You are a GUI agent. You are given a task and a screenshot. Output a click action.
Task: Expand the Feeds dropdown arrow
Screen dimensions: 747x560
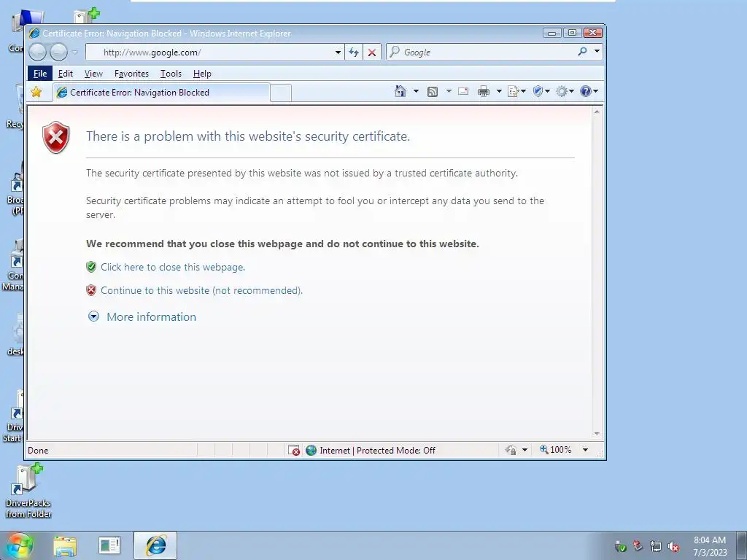pos(449,91)
